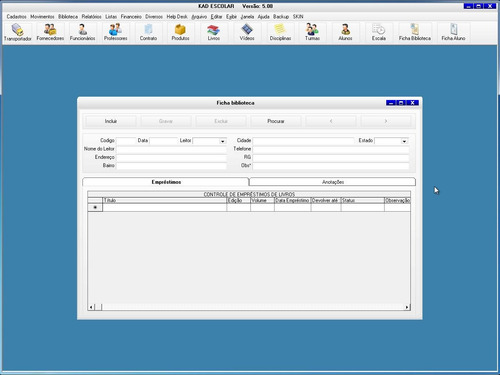Expand the Leitor dropdown
The height and width of the screenshot is (375, 500).
point(223,141)
